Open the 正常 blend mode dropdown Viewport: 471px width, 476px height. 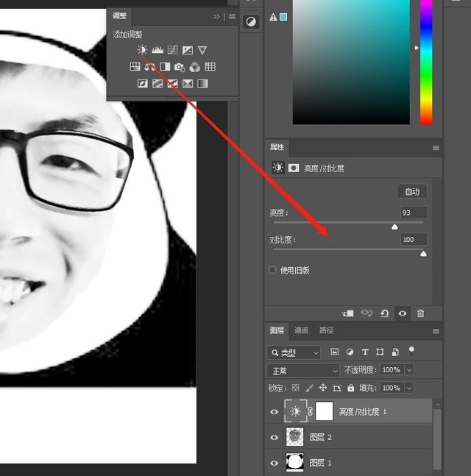[x=303, y=371]
